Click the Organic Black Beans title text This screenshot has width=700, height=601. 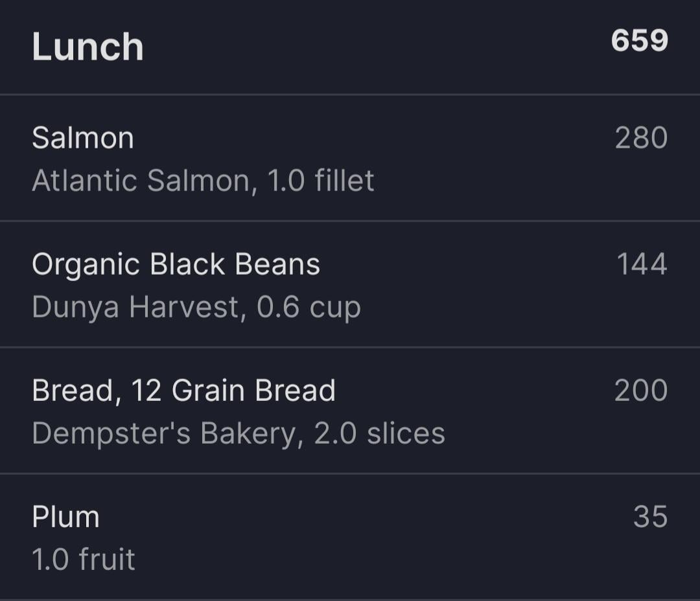[176, 265]
